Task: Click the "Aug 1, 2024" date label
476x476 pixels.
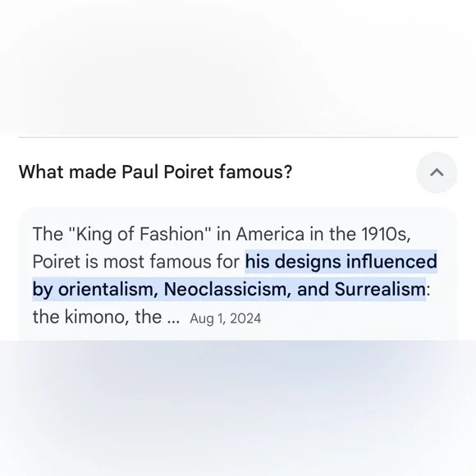Action: [x=225, y=318]
